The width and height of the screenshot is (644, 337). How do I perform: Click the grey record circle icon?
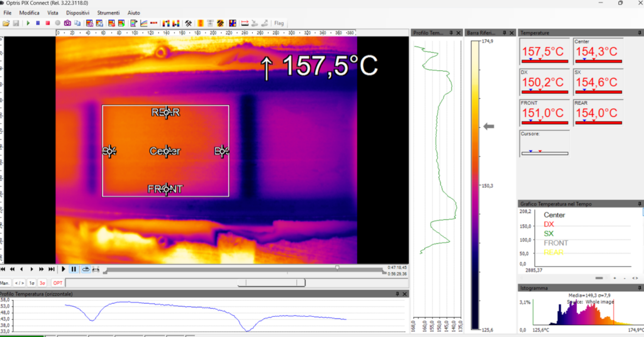(57, 23)
